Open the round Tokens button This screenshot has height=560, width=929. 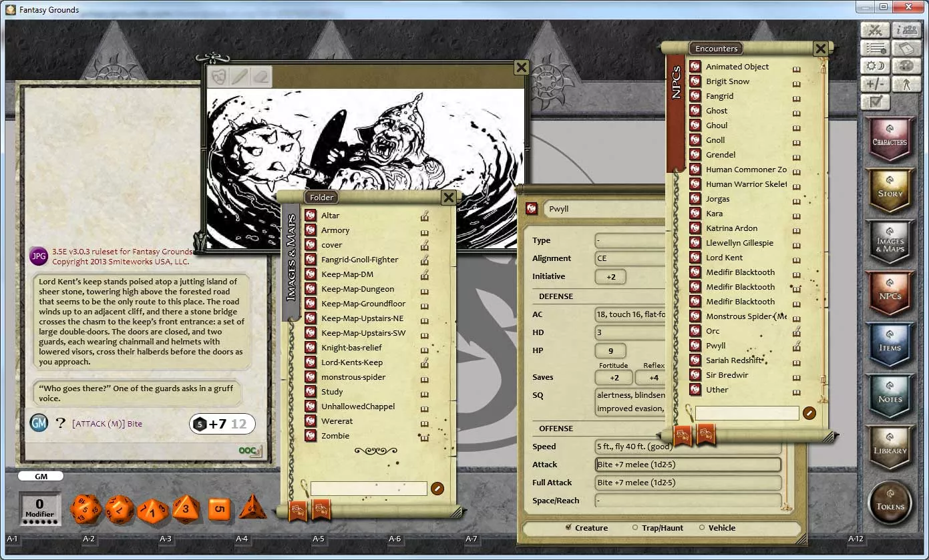click(890, 504)
